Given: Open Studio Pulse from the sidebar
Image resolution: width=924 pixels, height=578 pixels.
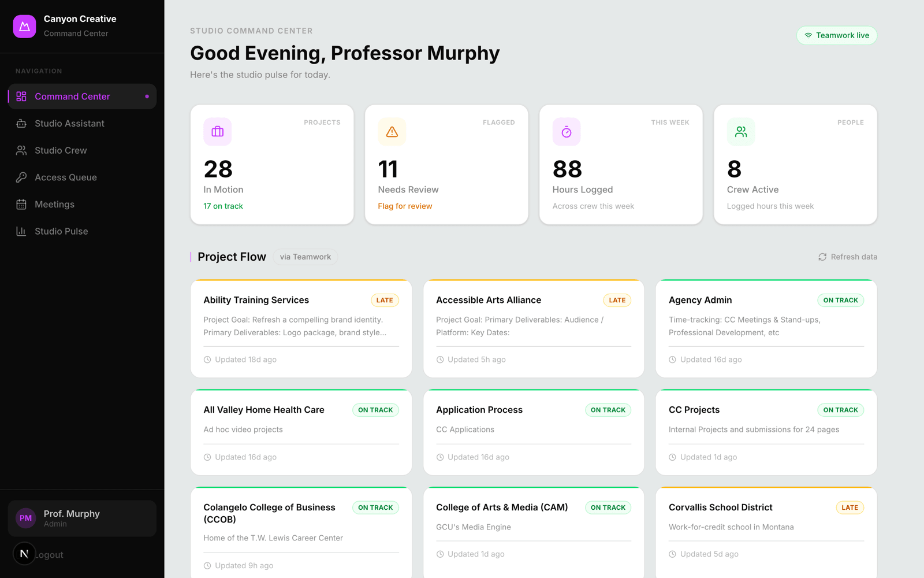Looking at the screenshot, I should [x=82, y=231].
